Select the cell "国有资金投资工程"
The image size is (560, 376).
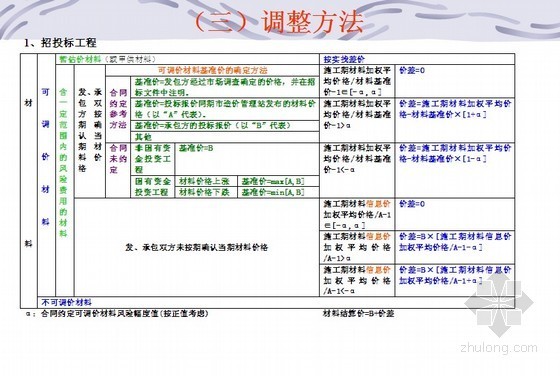152,186
